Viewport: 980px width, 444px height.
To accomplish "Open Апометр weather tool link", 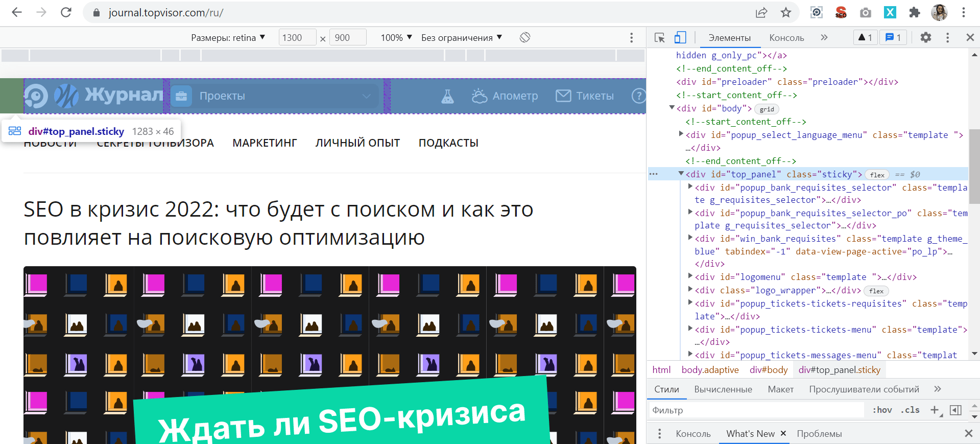I will coord(505,96).
